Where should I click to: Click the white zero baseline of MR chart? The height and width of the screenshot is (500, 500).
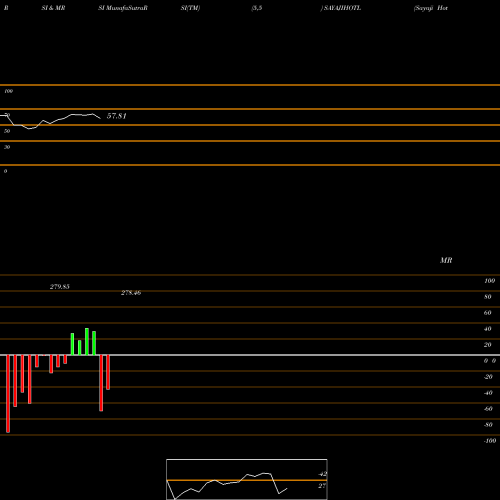(x=250, y=355)
